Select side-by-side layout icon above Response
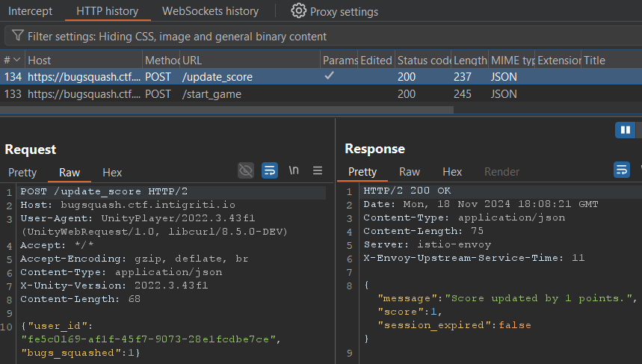This screenshot has width=642, height=364. 624,130
